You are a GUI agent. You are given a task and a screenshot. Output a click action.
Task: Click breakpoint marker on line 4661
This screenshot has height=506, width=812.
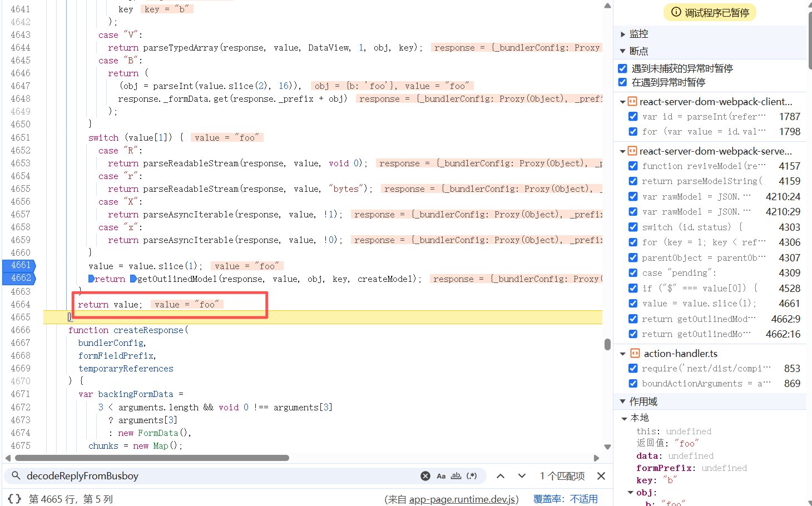[21, 265]
